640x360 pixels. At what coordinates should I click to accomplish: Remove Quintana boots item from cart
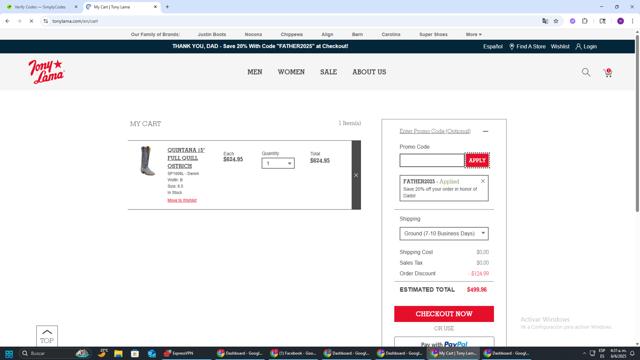click(356, 175)
